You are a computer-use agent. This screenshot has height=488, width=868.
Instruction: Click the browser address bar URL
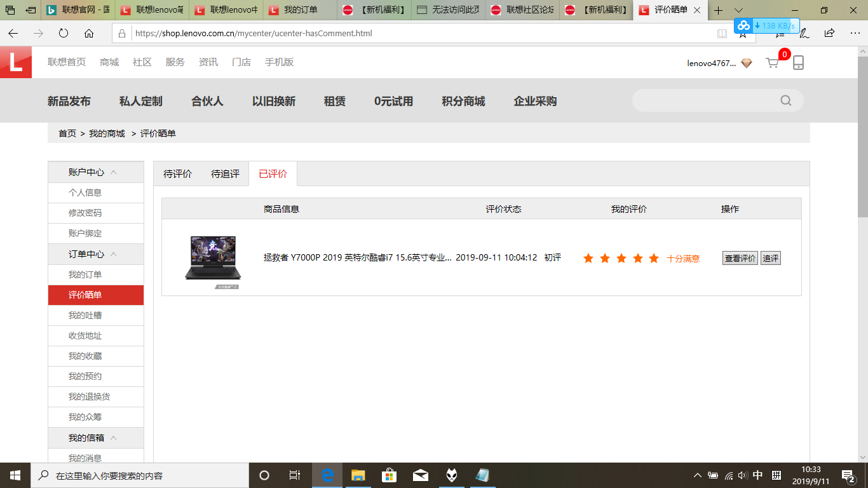pos(254,33)
